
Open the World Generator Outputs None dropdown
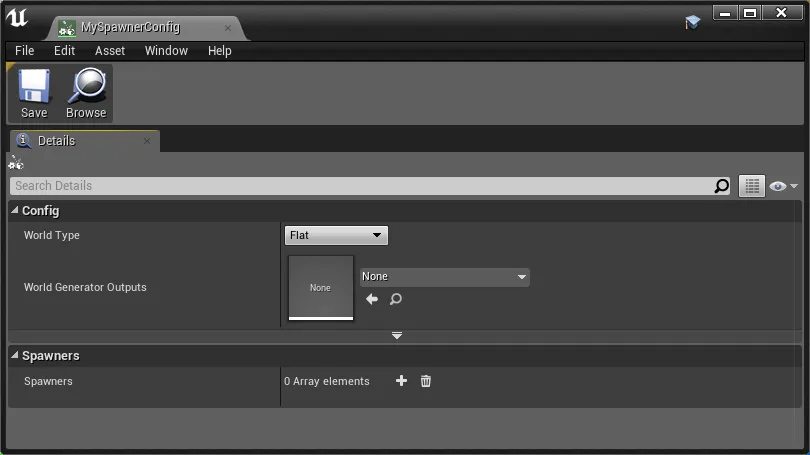pyautogui.click(x=444, y=276)
